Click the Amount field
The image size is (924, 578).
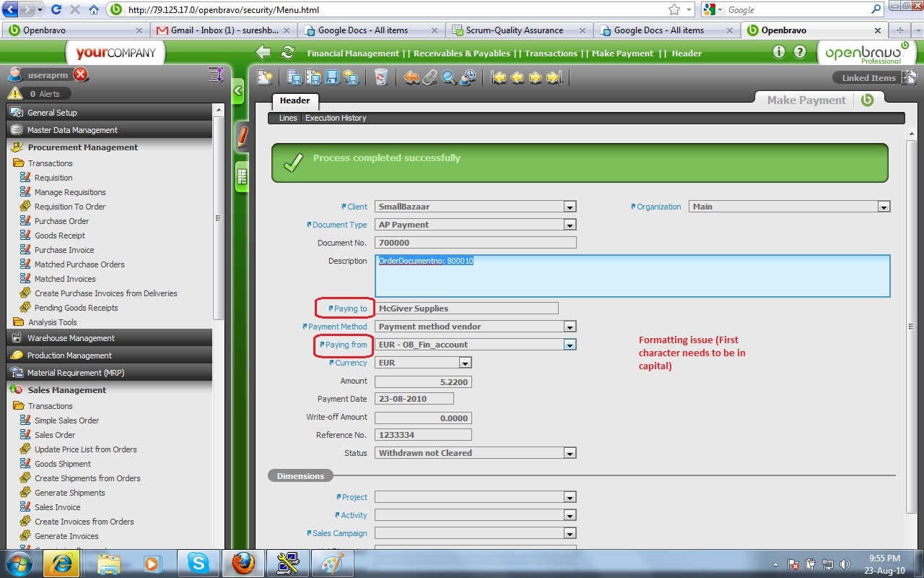pos(423,381)
